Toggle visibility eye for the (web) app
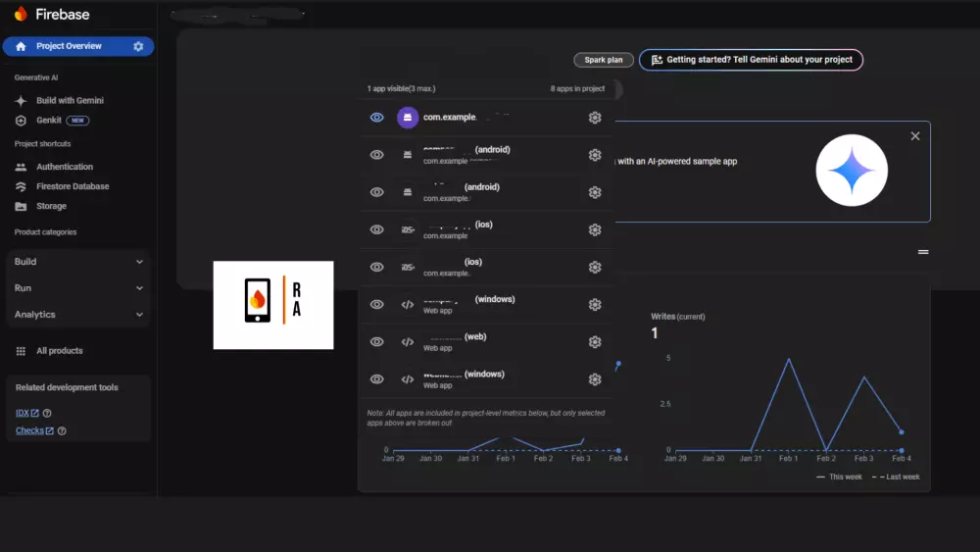This screenshot has height=552, width=980. point(376,342)
